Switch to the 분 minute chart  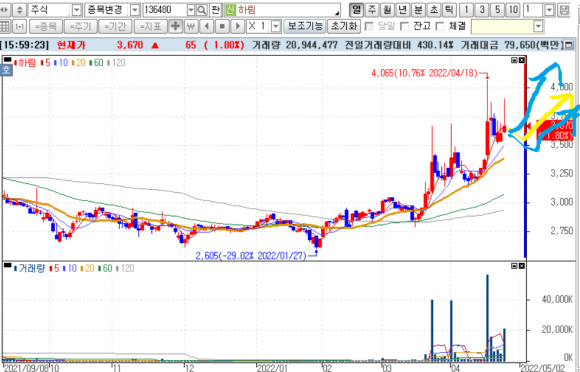pos(418,10)
